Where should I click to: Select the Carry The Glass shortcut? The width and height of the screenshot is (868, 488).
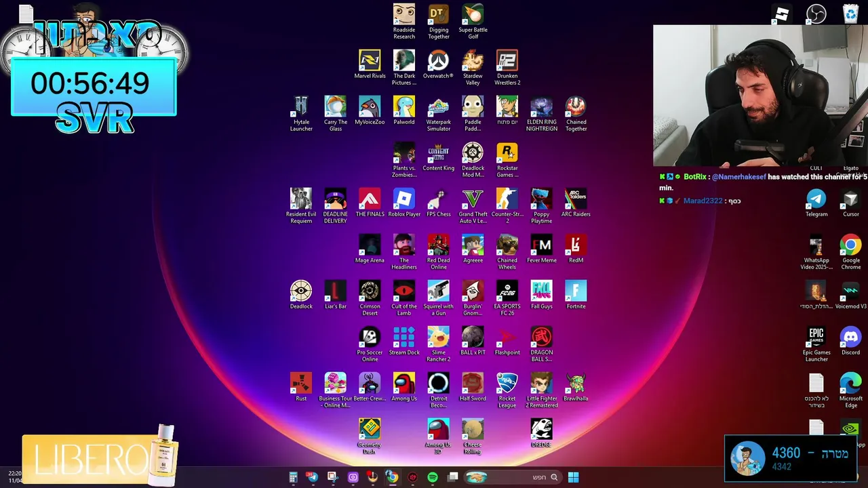335,114
